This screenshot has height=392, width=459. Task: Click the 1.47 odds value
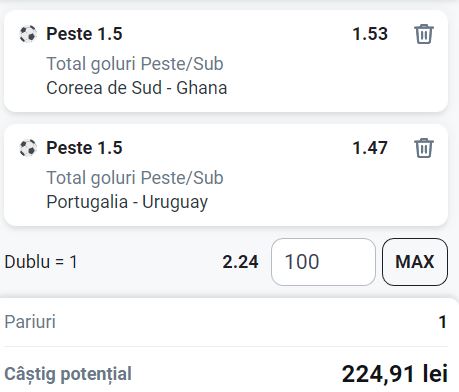tap(370, 148)
